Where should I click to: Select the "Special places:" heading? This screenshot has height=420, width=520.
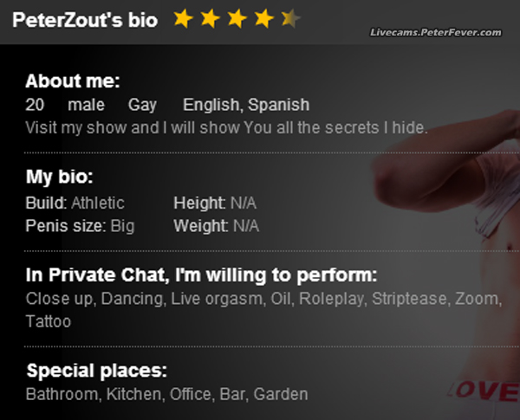click(96, 372)
